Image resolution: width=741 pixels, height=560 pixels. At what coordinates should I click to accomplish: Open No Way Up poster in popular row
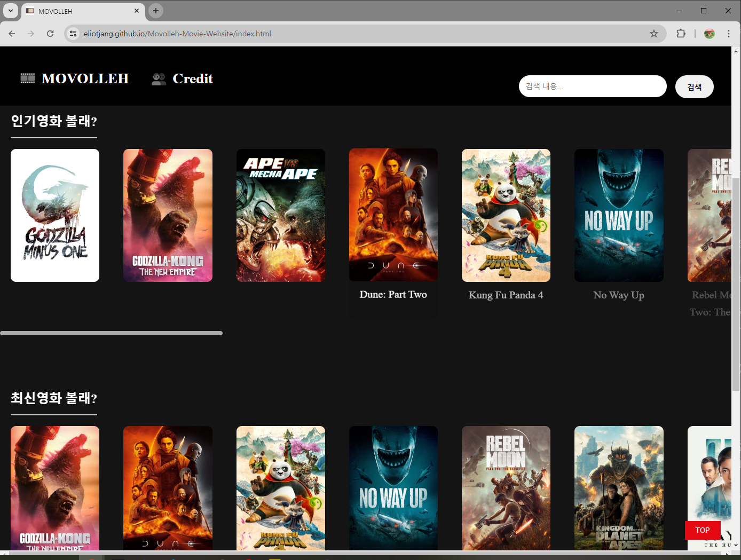[619, 215]
